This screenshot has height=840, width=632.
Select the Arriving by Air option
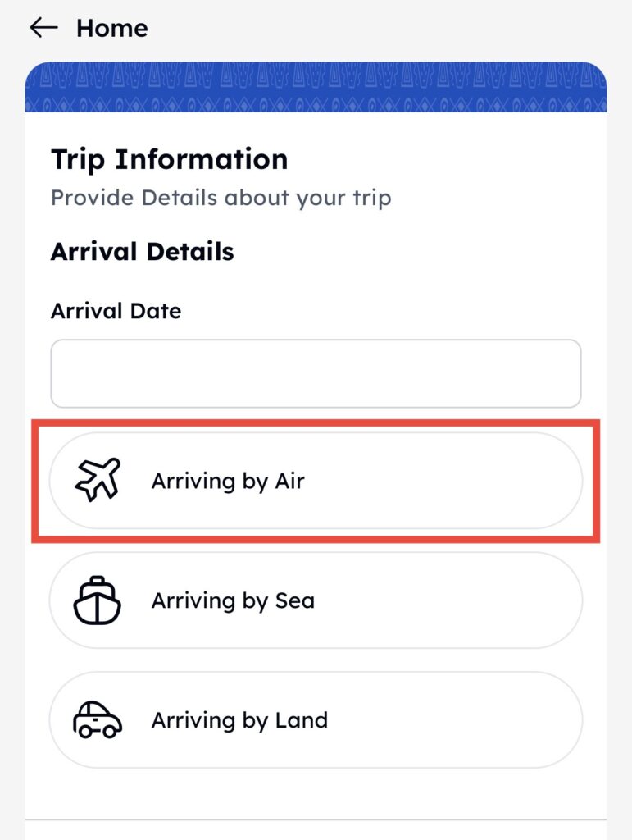(x=316, y=481)
